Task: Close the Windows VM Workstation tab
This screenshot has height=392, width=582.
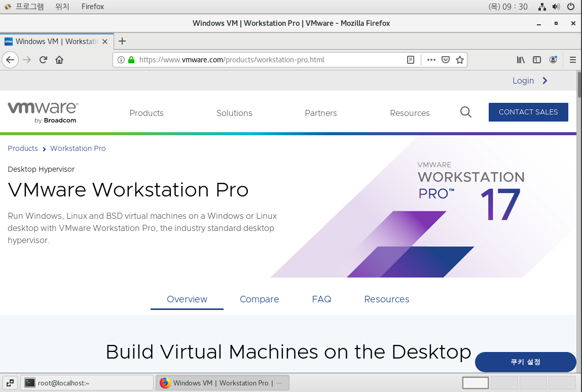Action: coord(105,42)
